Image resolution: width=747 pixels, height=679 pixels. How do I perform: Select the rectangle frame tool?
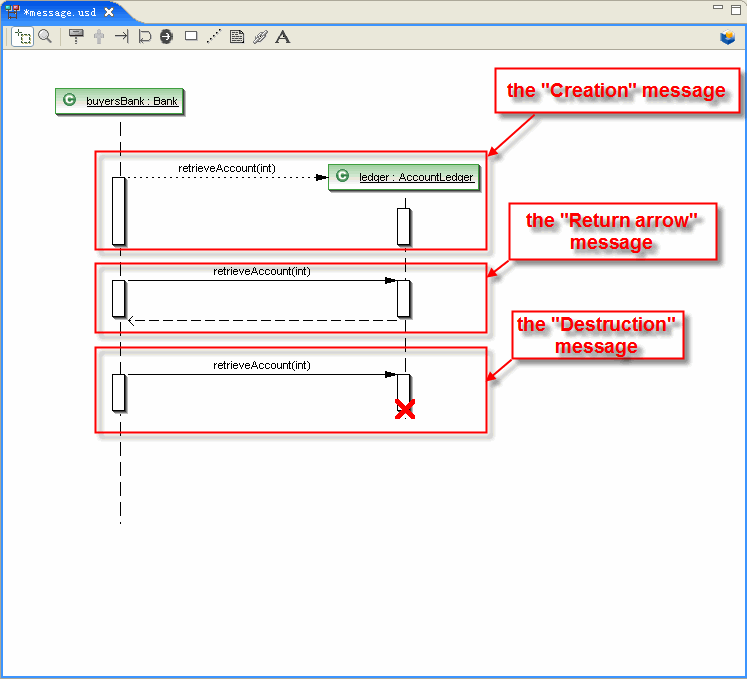[191, 36]
